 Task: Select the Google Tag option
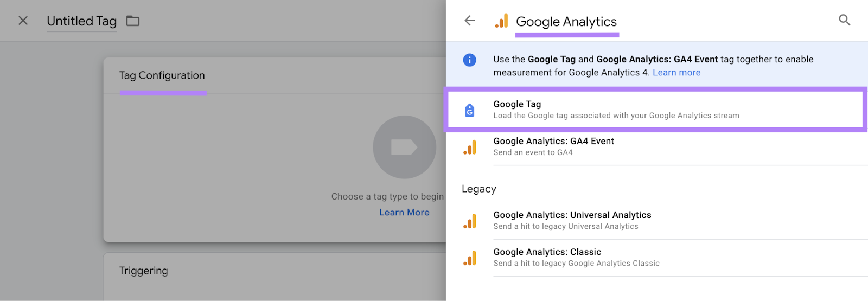tap(616, 110)
